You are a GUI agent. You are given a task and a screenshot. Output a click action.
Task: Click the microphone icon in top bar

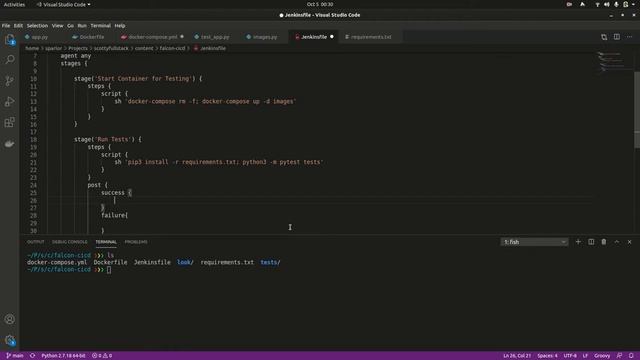point(616,4)
